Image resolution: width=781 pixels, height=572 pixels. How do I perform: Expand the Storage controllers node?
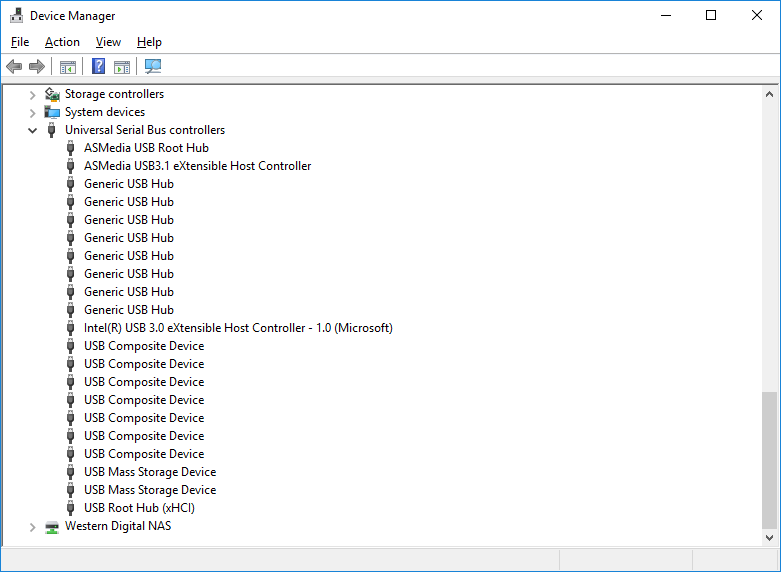(x=32, y=95)
